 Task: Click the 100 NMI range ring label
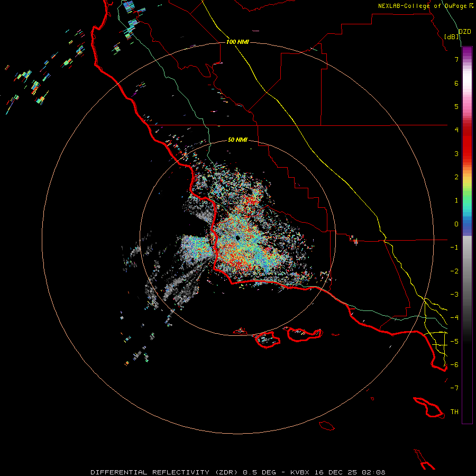pyautogui.click(x=237, y=42)
